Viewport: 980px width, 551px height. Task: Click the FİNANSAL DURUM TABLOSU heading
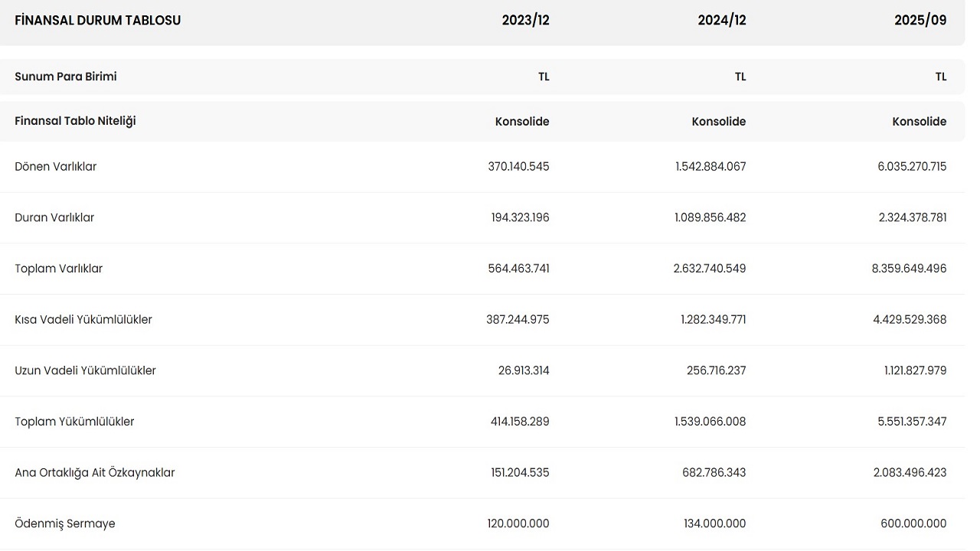pos(98,21)
